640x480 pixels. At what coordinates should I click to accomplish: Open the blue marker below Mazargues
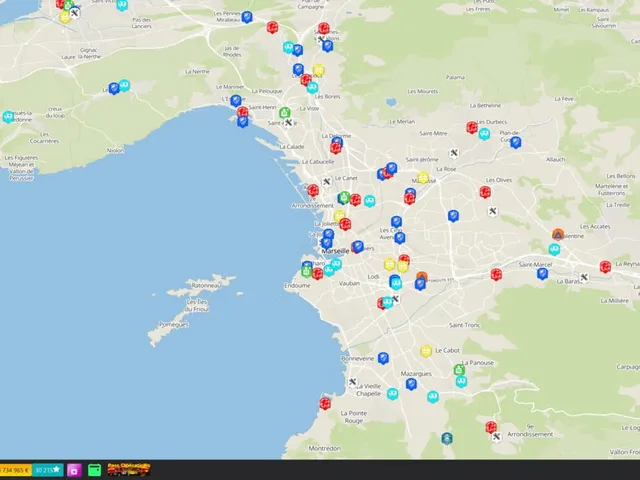tap(411, 384)
